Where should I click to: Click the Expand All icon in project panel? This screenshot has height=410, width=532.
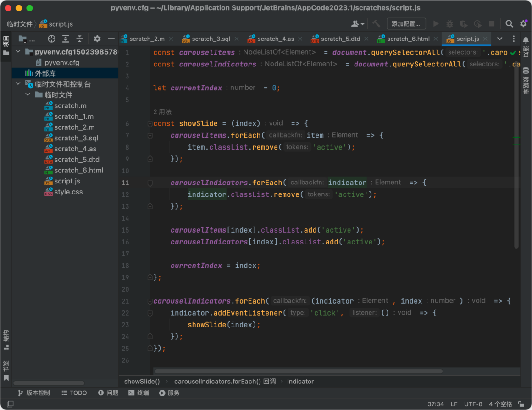click(x=66, y=39)
